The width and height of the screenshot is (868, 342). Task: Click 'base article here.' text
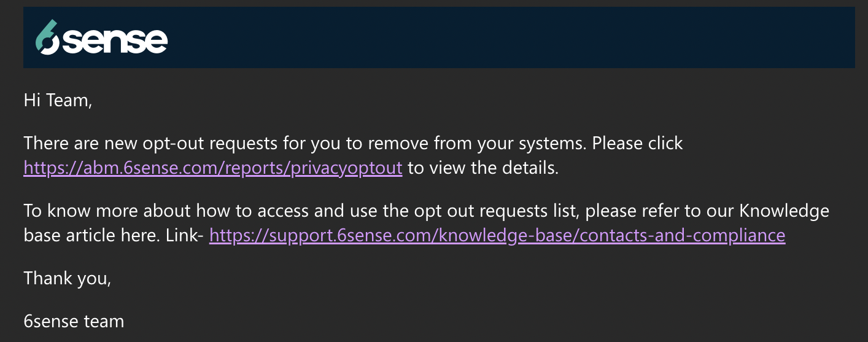coord(92,235)
